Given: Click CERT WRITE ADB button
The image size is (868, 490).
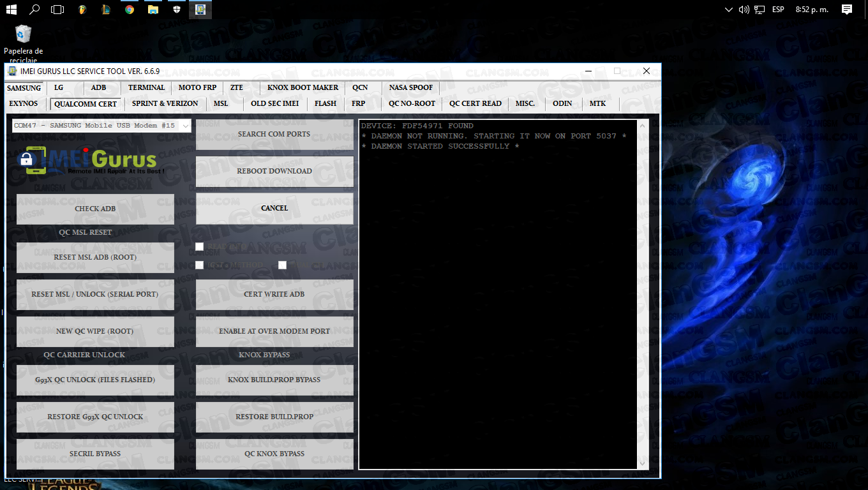Looking at the screenshot, I should (274, 295).
